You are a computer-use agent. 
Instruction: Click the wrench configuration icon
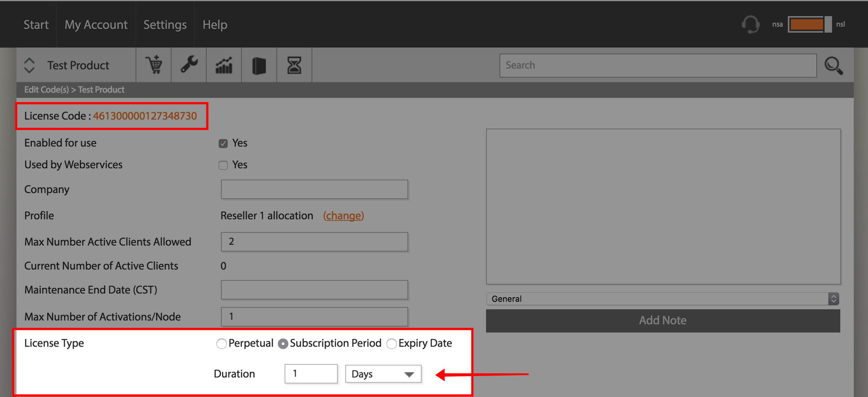(x=189, y=65)
